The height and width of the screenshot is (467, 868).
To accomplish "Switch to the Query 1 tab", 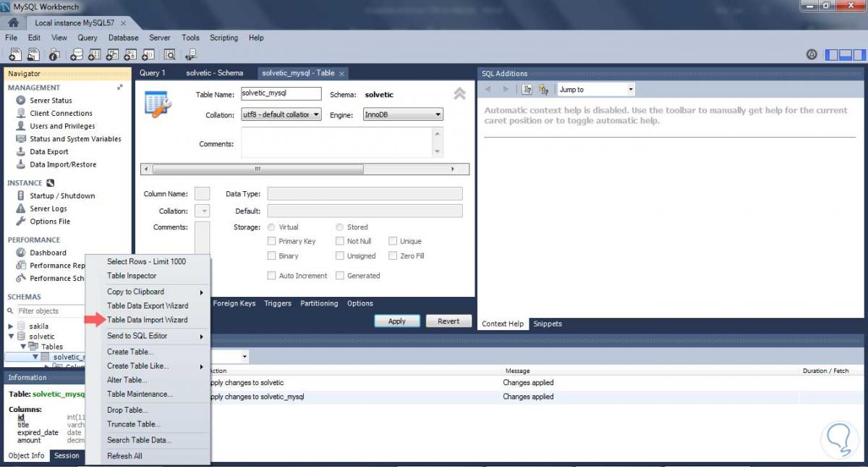I will click(x=153, y=73).
